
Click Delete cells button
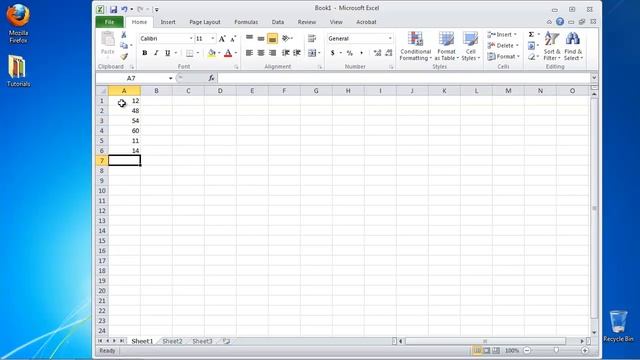click(503, 46)
